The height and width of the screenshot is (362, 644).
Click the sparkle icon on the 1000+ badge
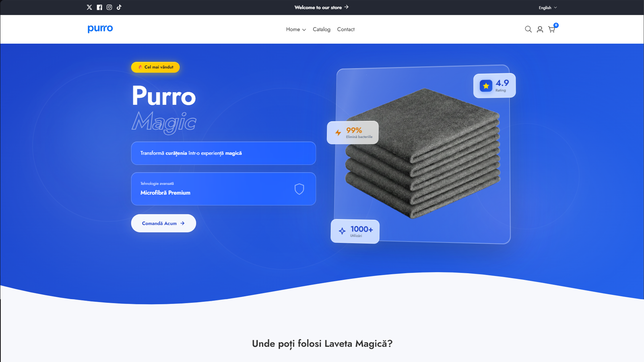click(342, 231)
